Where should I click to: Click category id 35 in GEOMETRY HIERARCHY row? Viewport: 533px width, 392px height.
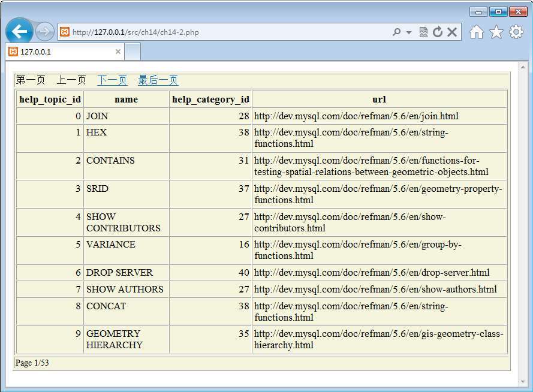[244, 334]
